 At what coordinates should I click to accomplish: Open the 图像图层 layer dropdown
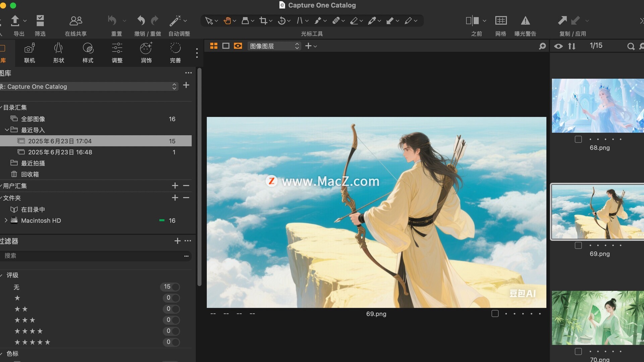(x=274, y=46)
